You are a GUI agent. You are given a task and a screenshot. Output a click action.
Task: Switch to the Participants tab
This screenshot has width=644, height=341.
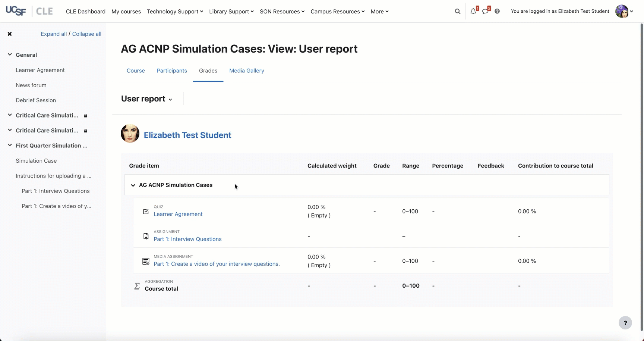coord(172,71)
